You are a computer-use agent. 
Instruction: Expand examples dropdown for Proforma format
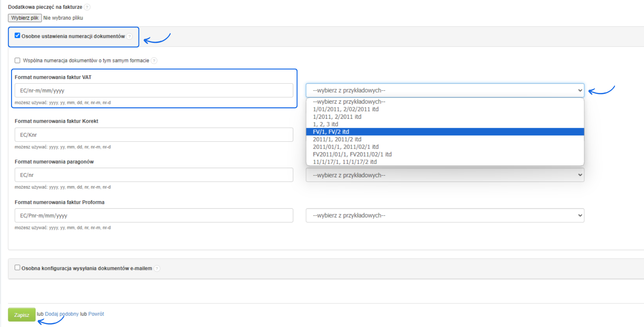click(x=445, y=215)
